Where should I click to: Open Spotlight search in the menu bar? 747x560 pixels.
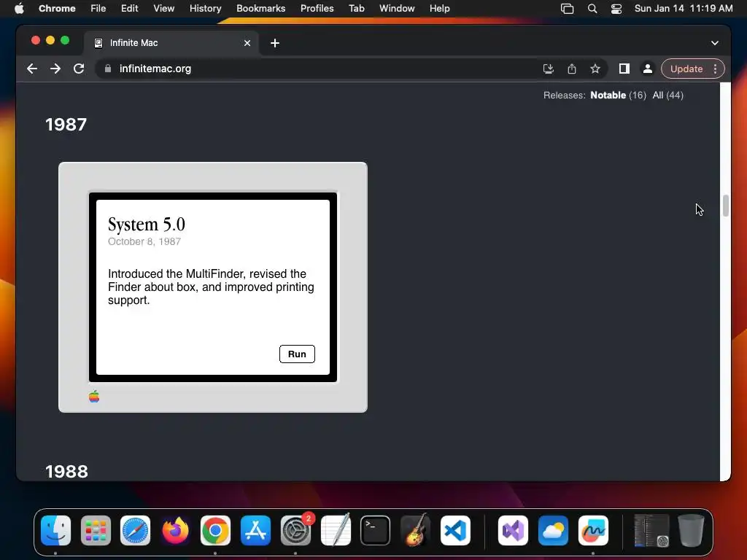coord(592,9)
